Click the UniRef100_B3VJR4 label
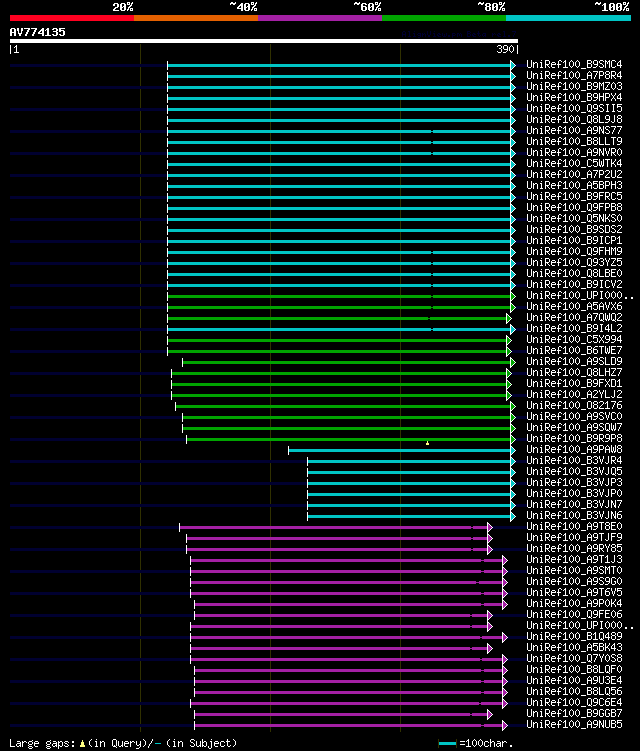The height and width of the screenshot is (751, 640). click(x=574, y=461)
